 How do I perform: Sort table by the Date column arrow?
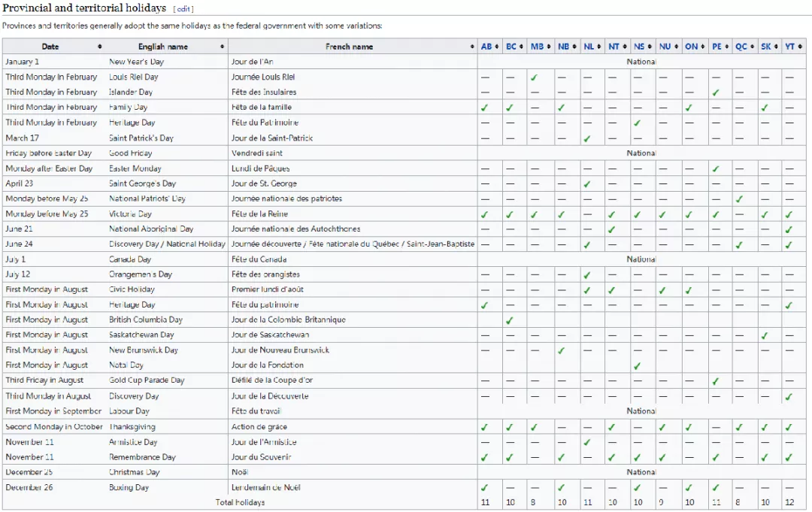coord(100,47)
